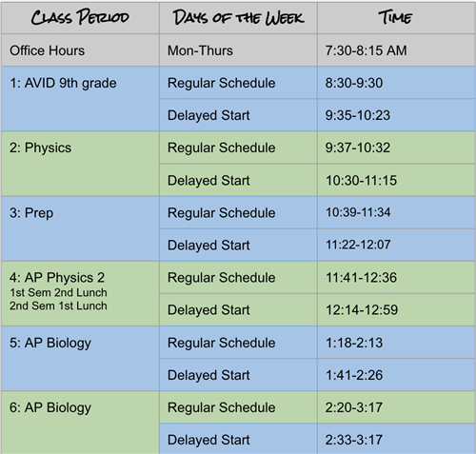Click the 3: Prep cell
This screenshot has height=454, width=476.
[x=80, y=228]
